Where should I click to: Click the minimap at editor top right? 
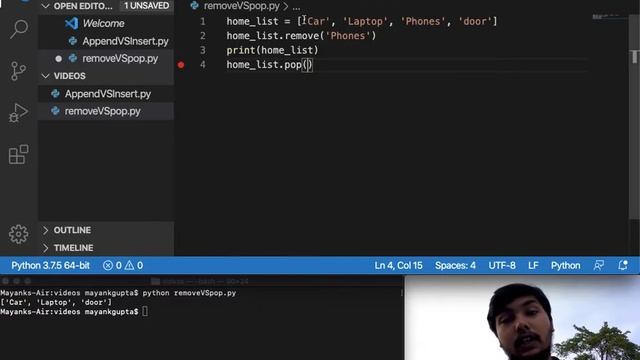click(608, 17)
